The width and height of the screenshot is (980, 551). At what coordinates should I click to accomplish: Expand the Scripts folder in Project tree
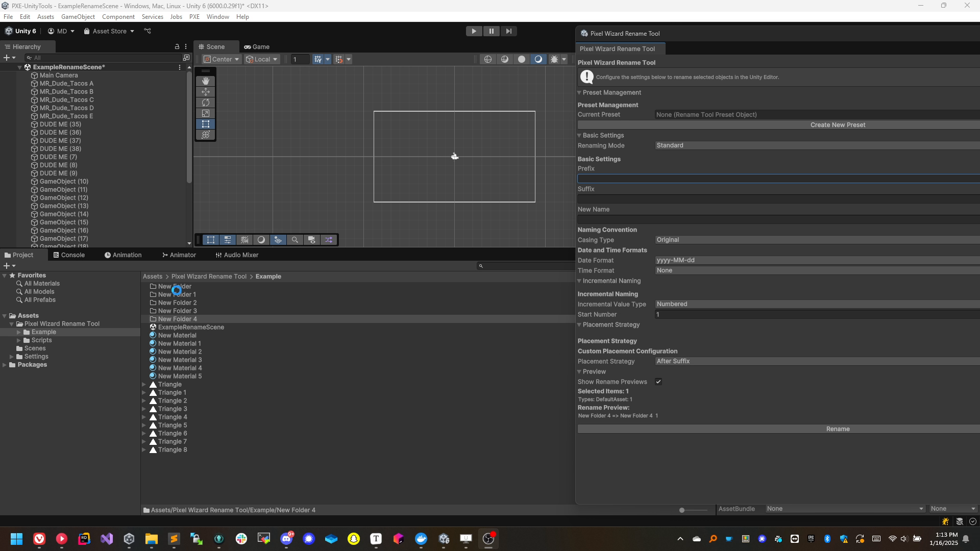click(x=19, y=340)
